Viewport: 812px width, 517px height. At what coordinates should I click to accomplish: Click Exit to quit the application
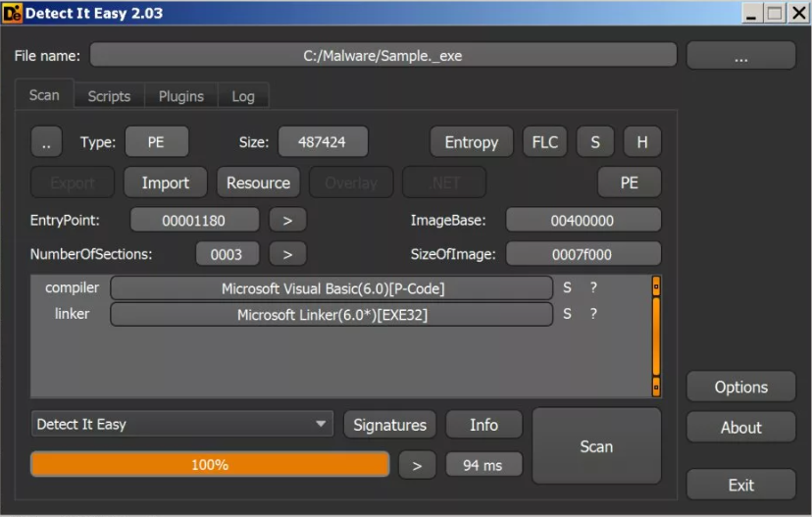[740, 485]
